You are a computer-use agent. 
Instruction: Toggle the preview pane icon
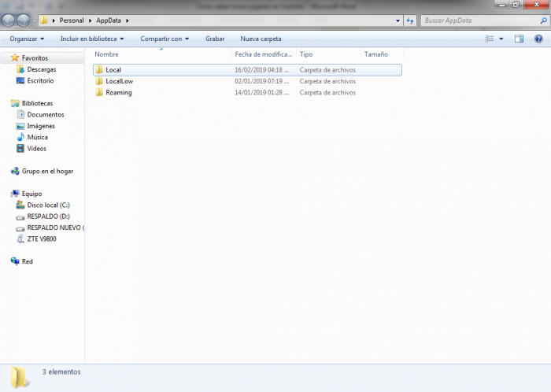tap(519, 39)
